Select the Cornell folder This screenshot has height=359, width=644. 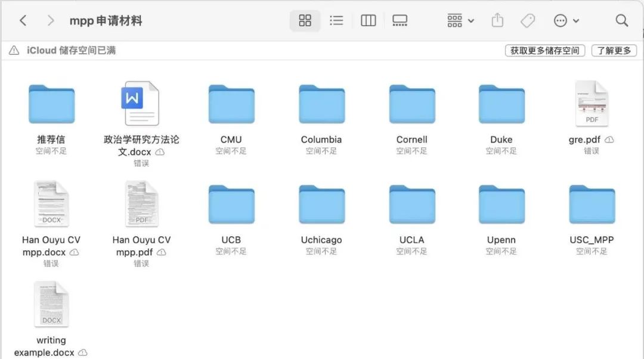(413, 104)
